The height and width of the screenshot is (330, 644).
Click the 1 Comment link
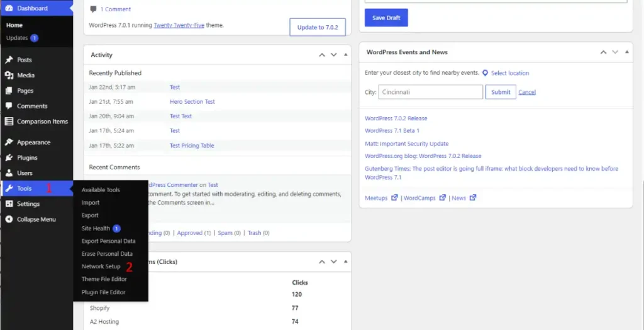[x=116, y=9]
